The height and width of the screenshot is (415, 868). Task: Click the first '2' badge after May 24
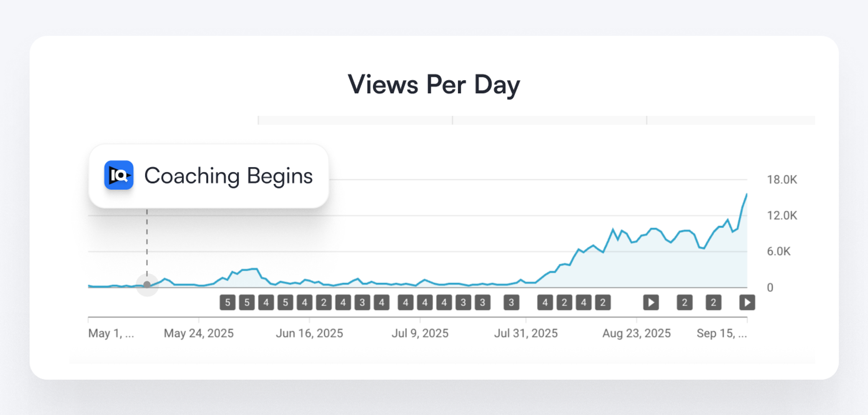pos(324,302)
